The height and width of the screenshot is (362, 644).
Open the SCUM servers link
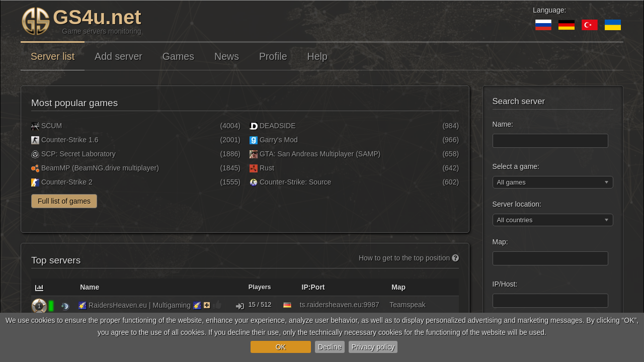click(x=51, y=126)
